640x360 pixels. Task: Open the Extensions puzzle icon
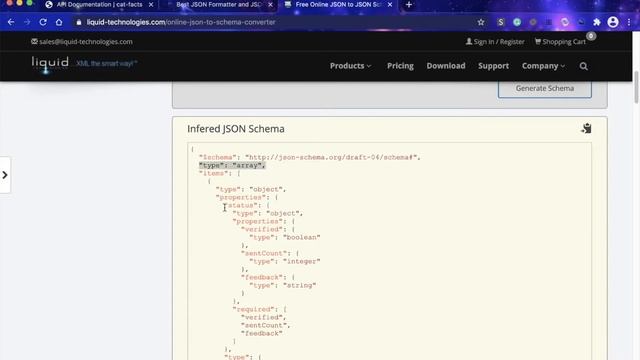(x=597, y=22)
